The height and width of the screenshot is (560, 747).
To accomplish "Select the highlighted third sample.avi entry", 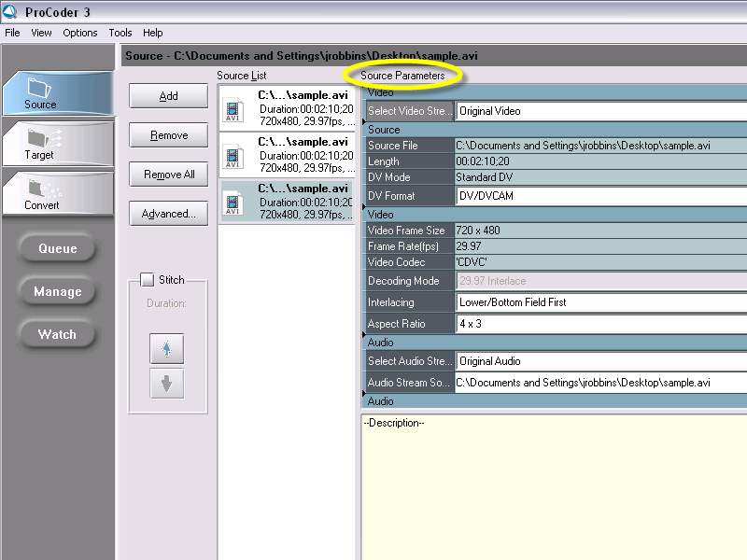I will pyautogui.click(x=287, y=202).
